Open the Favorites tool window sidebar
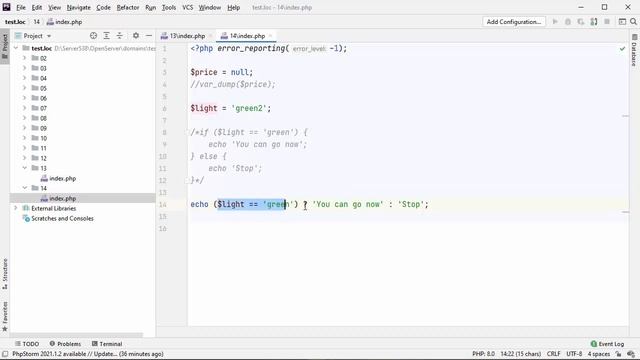 tap(5, 316)
